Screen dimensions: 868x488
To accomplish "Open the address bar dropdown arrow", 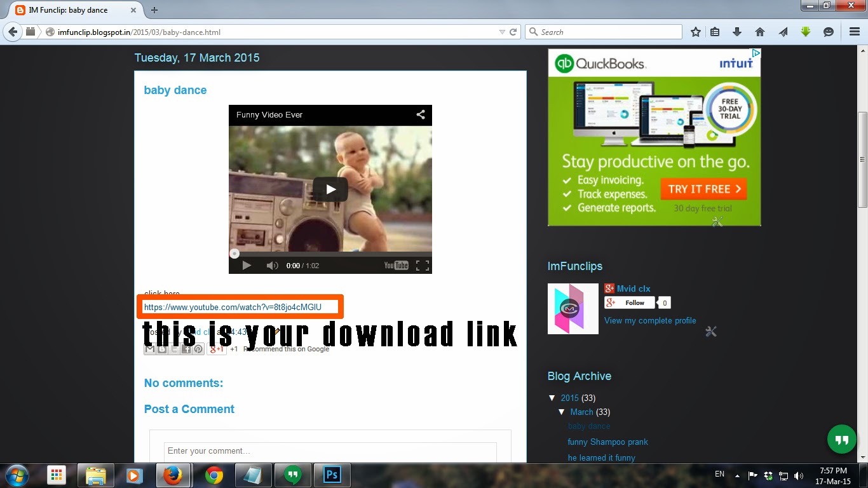I will pyautogui.click(x=503, y=31).
